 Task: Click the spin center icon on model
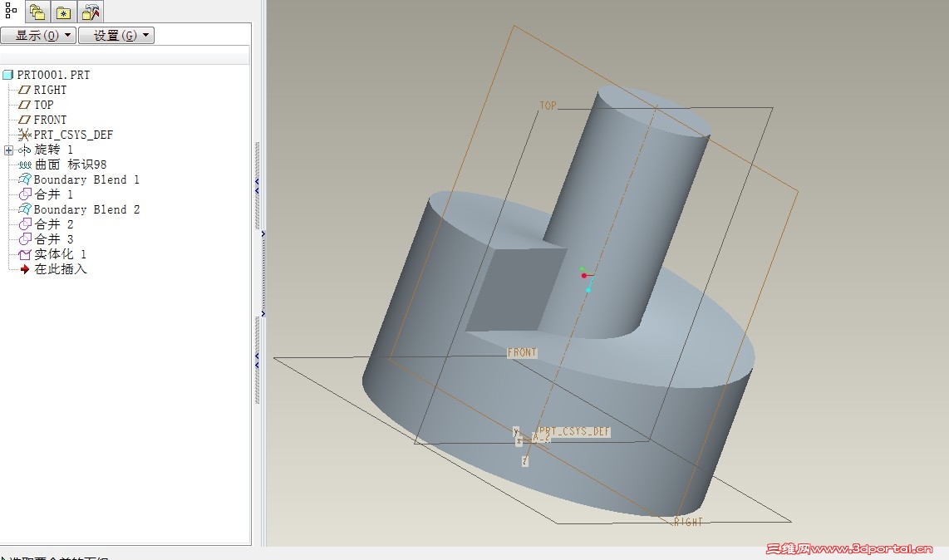(586, 278)
